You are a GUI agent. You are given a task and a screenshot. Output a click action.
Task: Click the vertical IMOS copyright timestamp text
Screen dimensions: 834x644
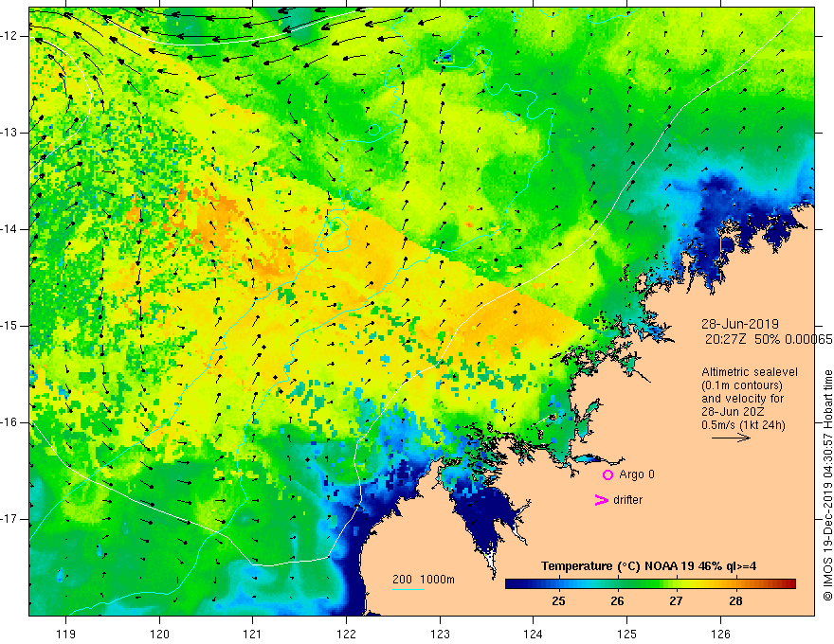coord(827,485)
